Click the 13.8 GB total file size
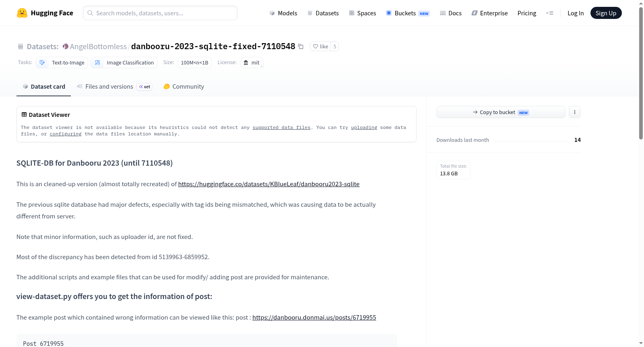The height and width of the screenshot is (347, 644). (449, 173)
